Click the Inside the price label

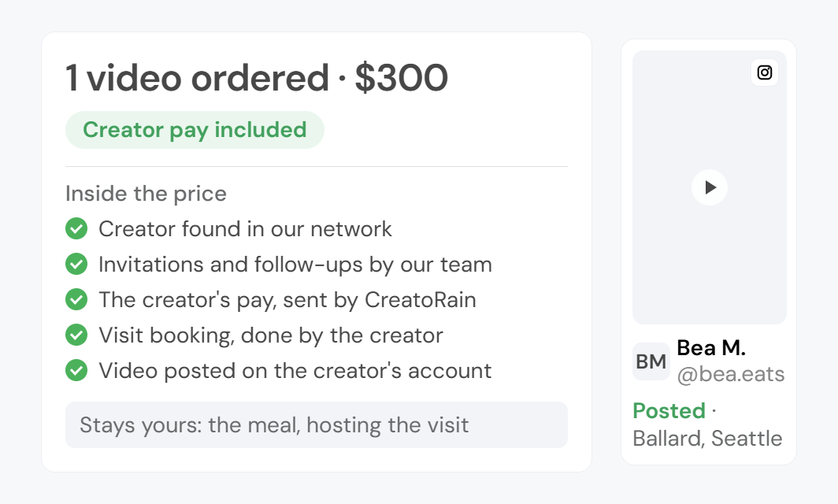(146, 194)
